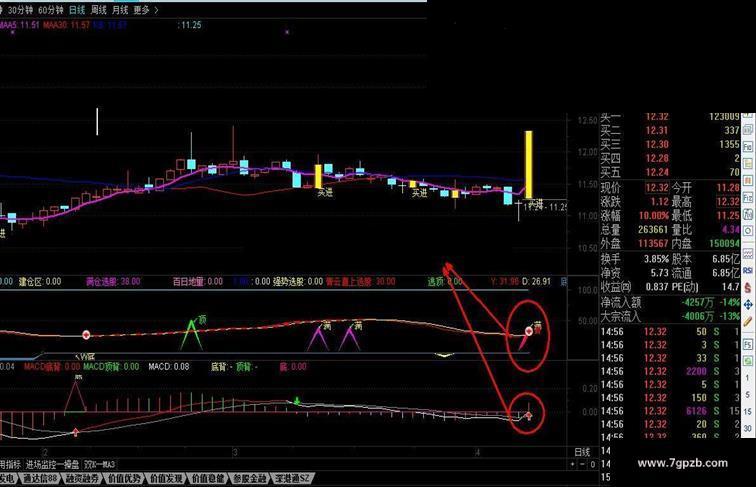The width and height of the screenshot is (756, 487).
Task: Click the red bars sidebar icon
Action: click(748, 181)
